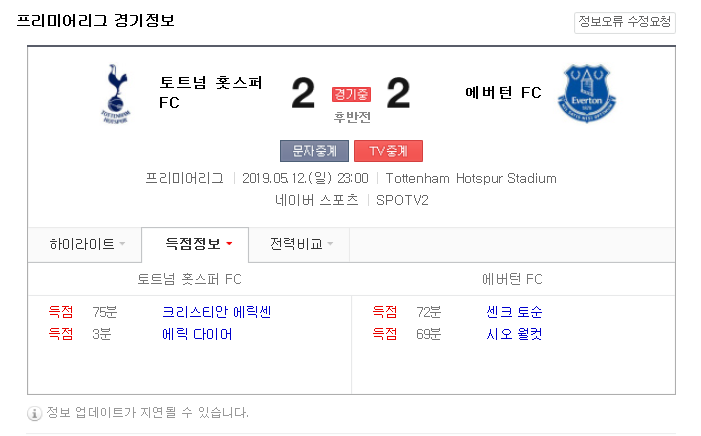Switch to the 하이라이트 tab
This screenshot has height=436, width=701.
[x=84, y=244]
